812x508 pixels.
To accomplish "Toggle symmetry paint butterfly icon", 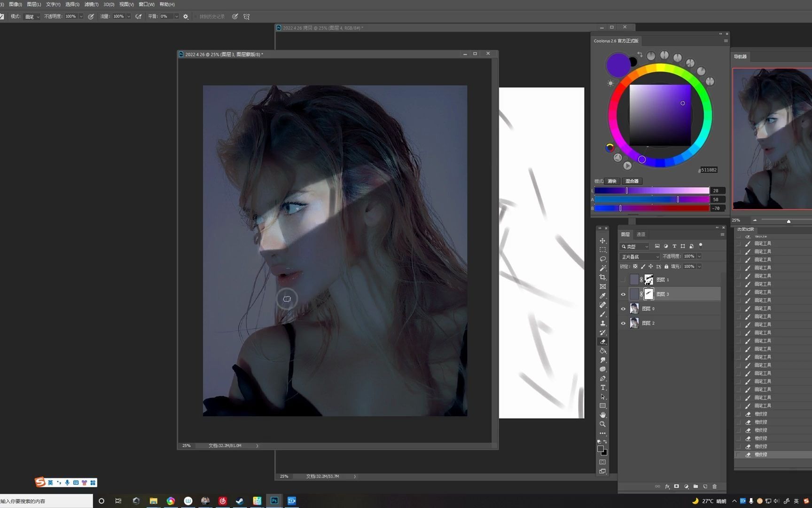I will pos(247,16).
